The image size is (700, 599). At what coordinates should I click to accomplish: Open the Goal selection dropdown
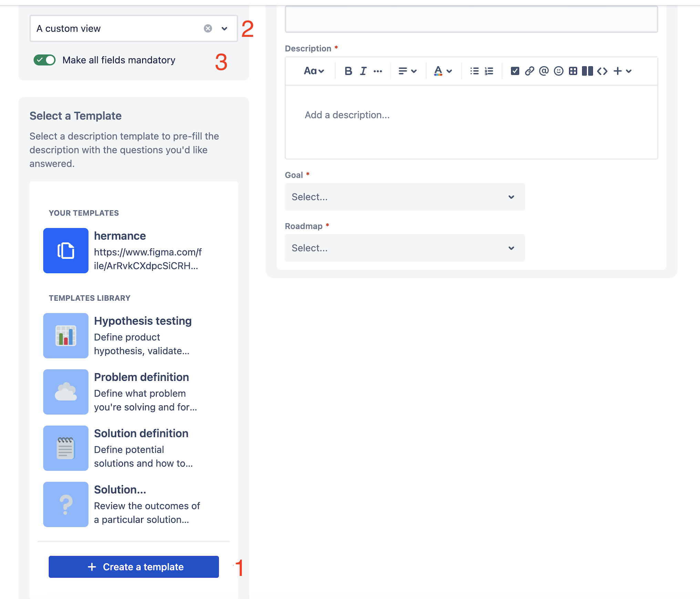[x=404, y=197]
